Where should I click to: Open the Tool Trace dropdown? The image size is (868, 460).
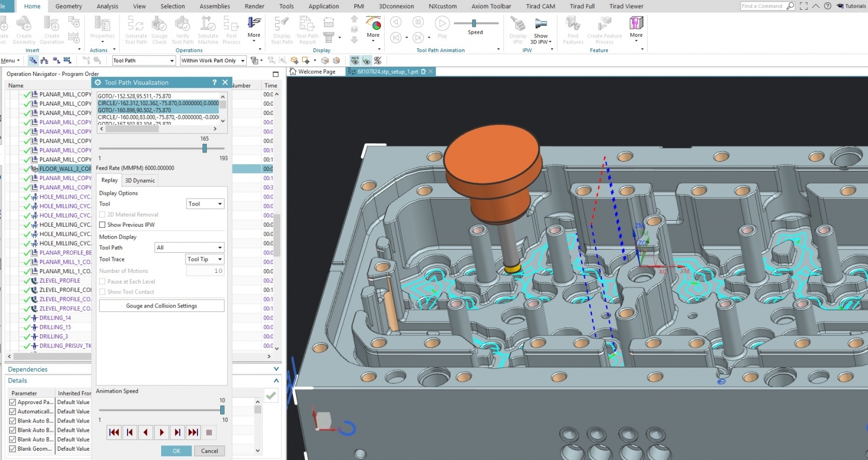point(205,259)
